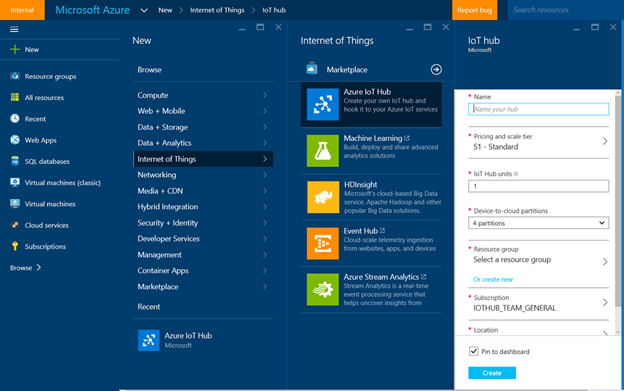624x391 pixels.
Task: Select Developer Services category
Action: [203, 238]
